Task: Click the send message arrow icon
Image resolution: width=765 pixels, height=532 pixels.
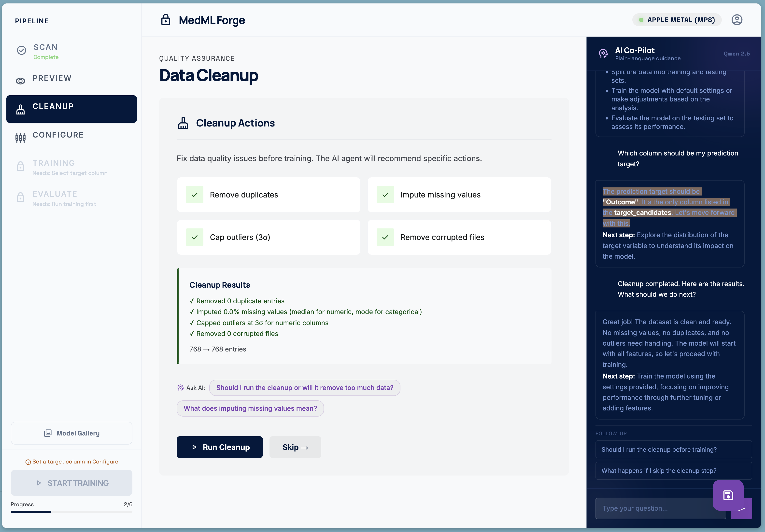Action: pos(745,509)
